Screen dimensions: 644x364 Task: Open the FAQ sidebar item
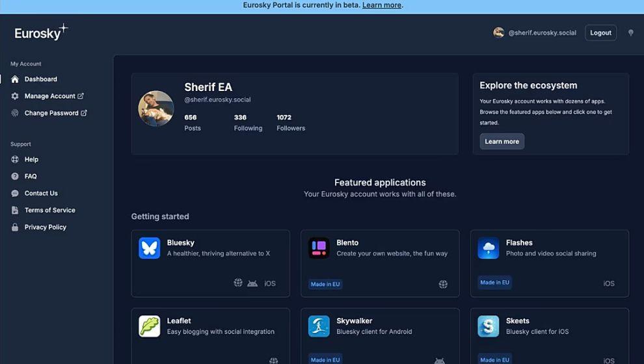click(31, 176)
